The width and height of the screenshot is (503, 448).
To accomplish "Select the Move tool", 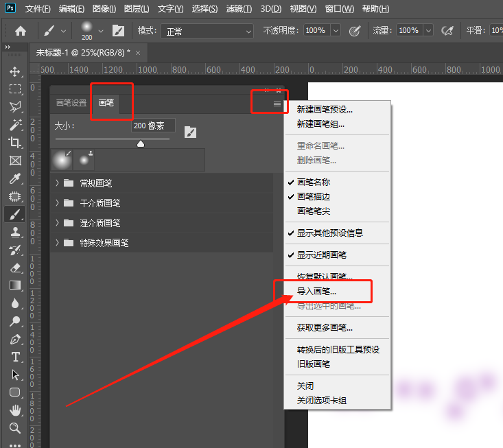I will click(x=15, y=71).
